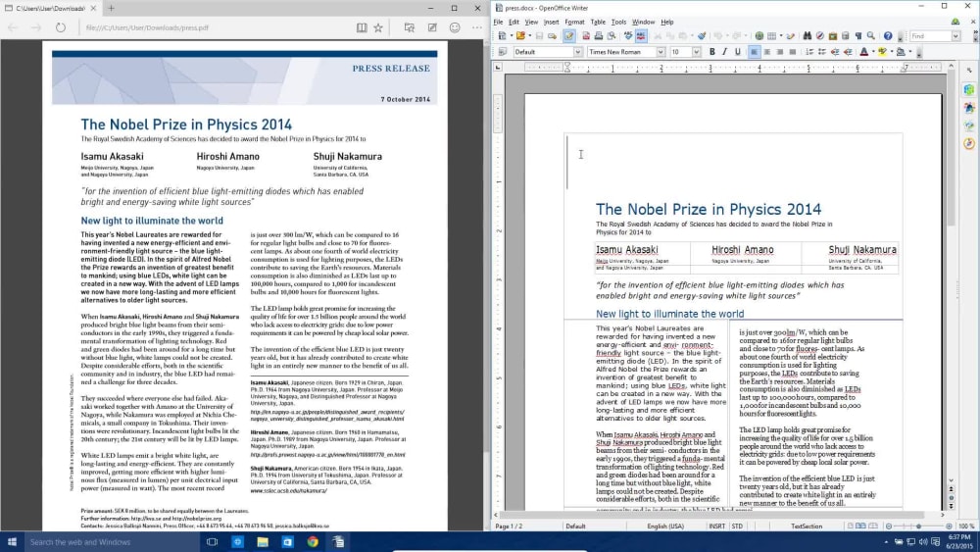Open Chrome from the taskbar
This screenshot has height=552, width=980.
click(313, 542)
